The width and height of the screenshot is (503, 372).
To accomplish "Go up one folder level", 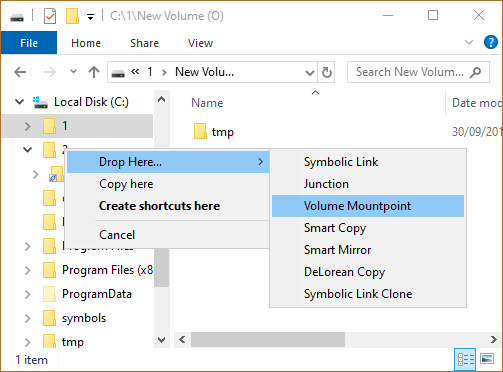I will 94,72.
